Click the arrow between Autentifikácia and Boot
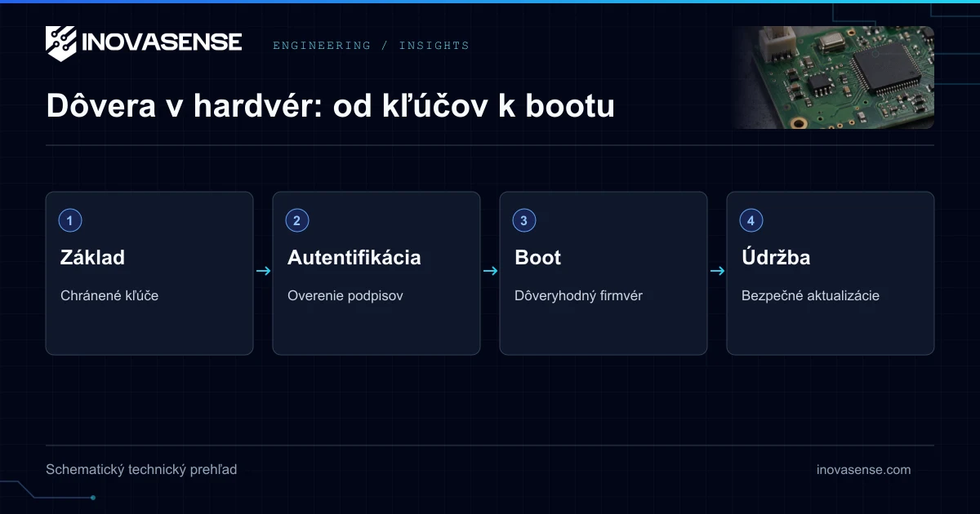Viewport: 980px width, 514px height. (490, 271)
